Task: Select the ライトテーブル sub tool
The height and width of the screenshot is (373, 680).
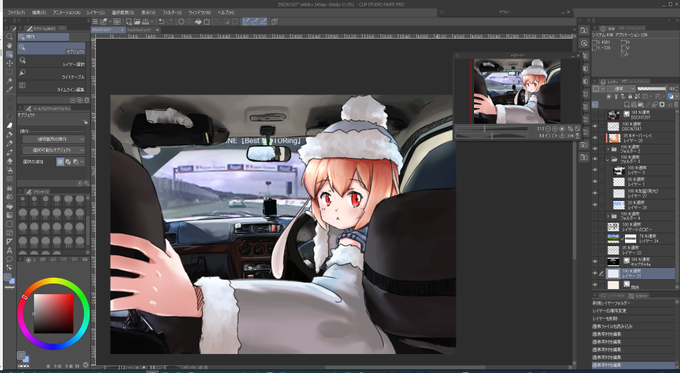Action: pyautogui.click(x=51, y=74)
